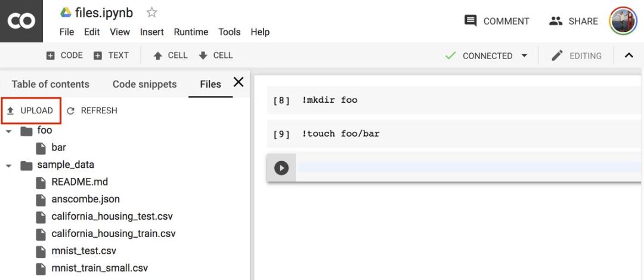Move cell down with arrow

pos(216,56)
